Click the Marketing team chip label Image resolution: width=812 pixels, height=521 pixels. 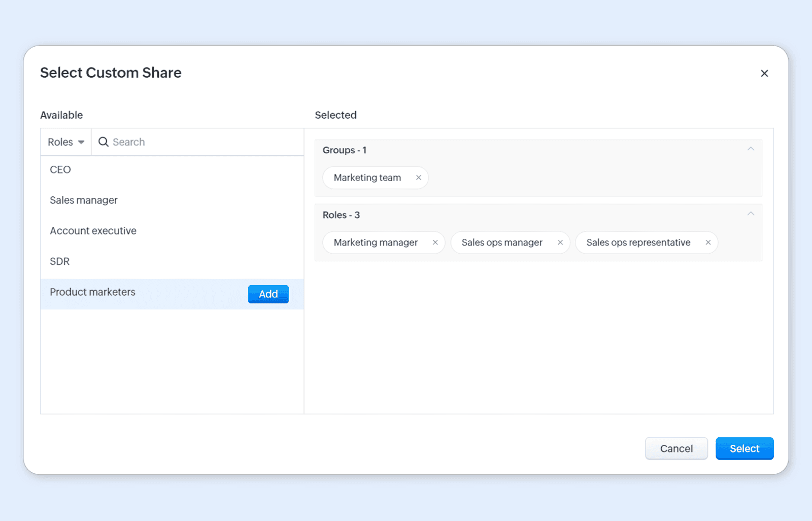tap(367, 178)
